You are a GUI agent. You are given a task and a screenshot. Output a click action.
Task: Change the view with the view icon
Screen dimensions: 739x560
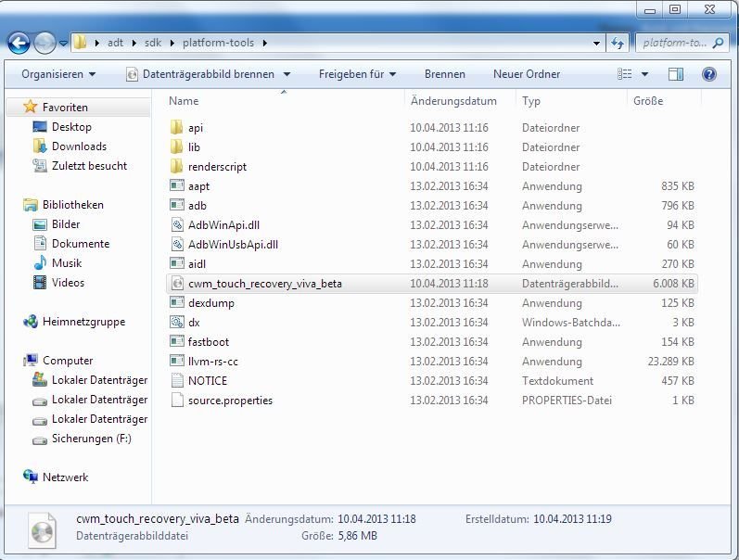pos(624,74)
